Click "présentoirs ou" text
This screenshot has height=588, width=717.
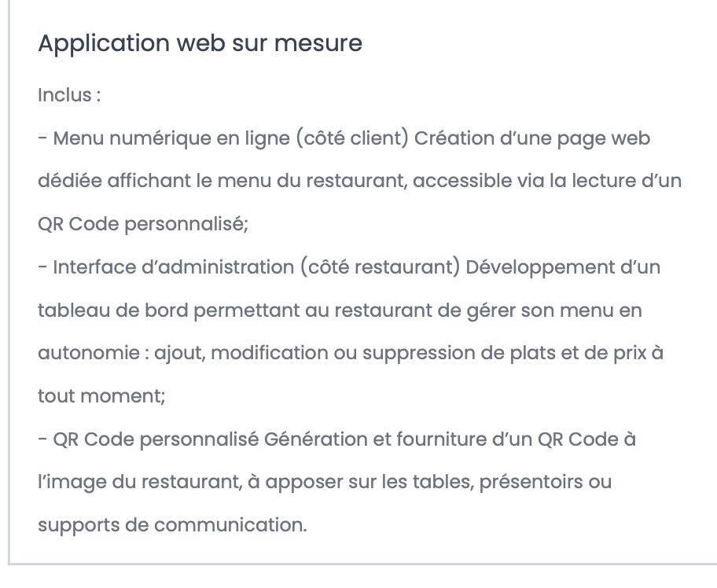(x=546, y=483)
